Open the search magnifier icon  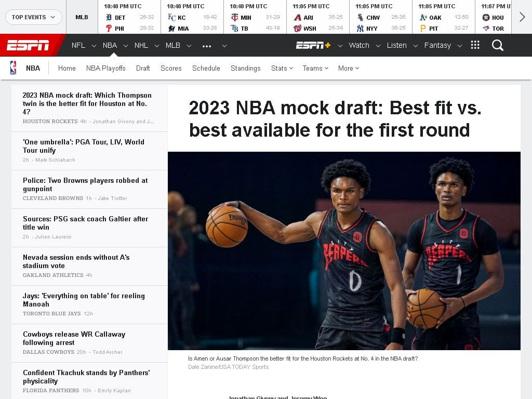point(497,45)
